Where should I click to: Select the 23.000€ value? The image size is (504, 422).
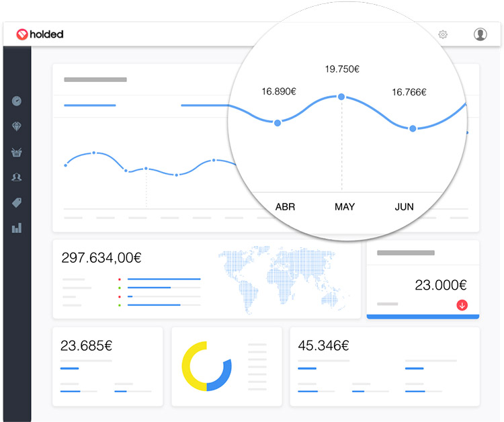coord(441,285)
